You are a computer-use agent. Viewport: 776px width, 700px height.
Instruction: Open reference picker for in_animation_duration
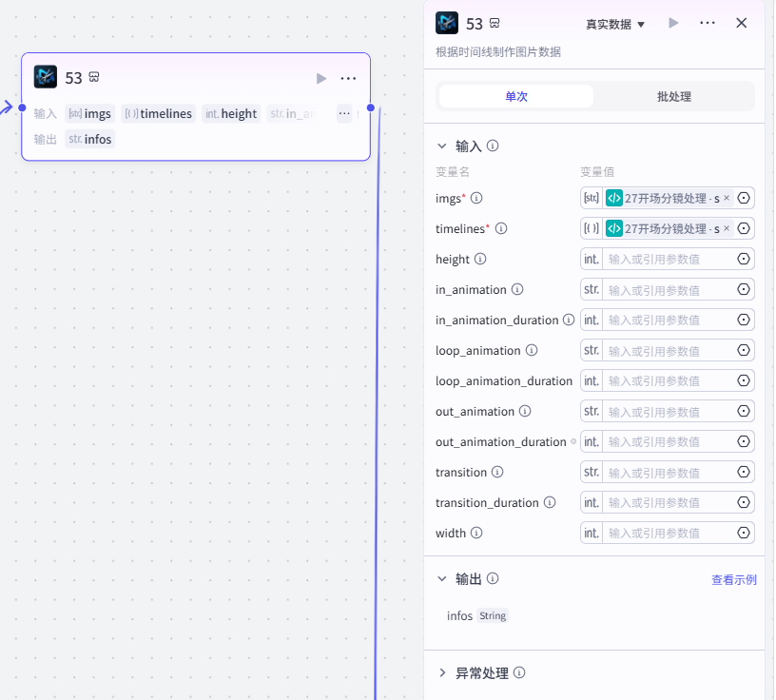(x=744, y=320)
